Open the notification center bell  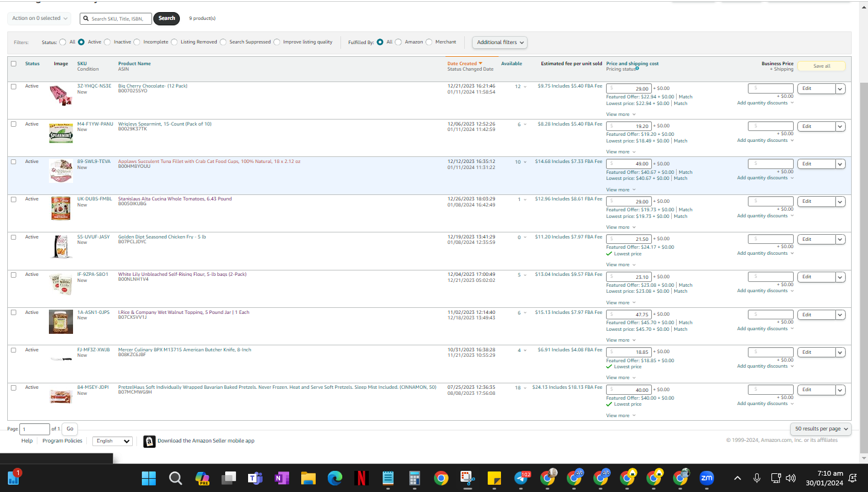pyautogui.click(x=853, y=478)
